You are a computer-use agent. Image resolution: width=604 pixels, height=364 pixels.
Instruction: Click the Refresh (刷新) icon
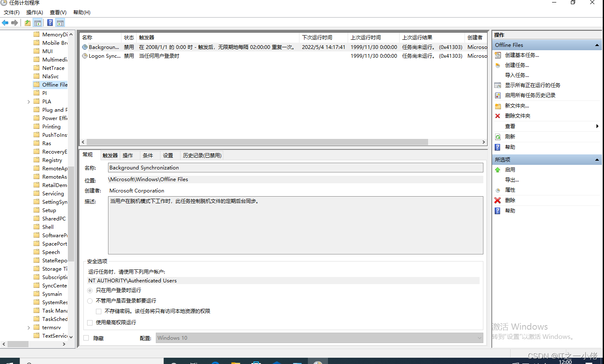point(498,137)
